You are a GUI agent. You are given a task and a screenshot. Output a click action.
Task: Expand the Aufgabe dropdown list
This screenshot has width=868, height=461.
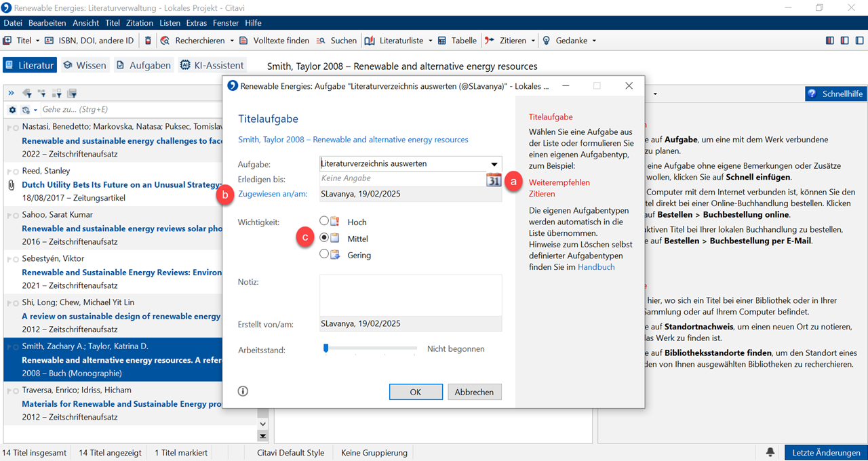point(494,164)
